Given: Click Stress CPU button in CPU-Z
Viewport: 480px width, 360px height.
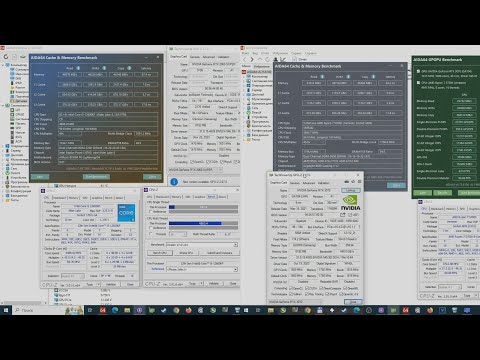Looking at the screenshot, I should point(186,253).
